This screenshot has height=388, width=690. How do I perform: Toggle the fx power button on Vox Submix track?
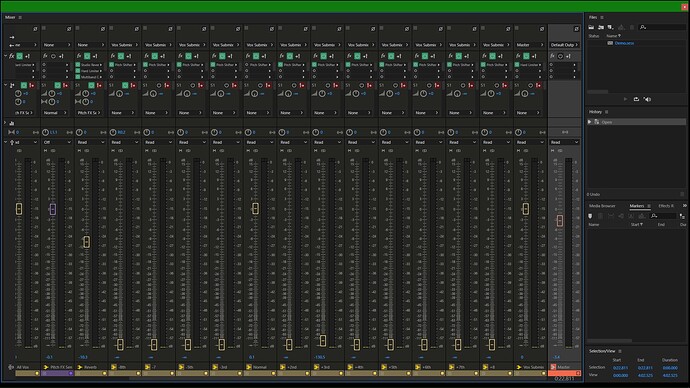pos(526,56)
